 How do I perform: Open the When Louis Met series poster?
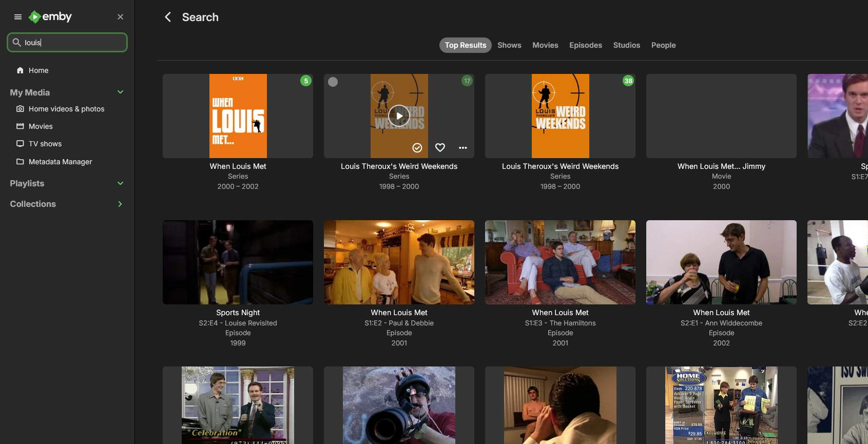(238, 116)
